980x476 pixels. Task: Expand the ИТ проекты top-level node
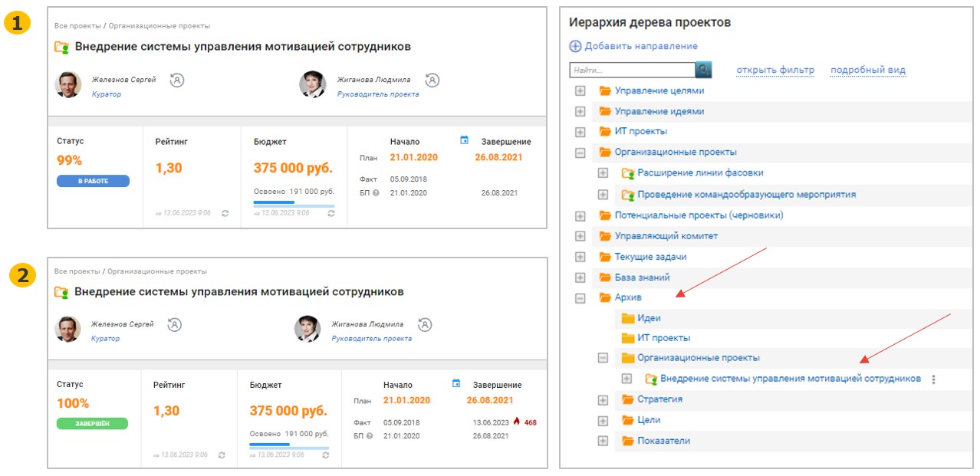pos(580,132)
